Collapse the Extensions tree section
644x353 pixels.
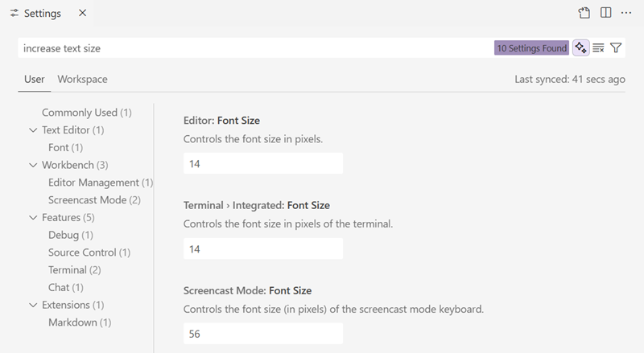coord(33,306)
